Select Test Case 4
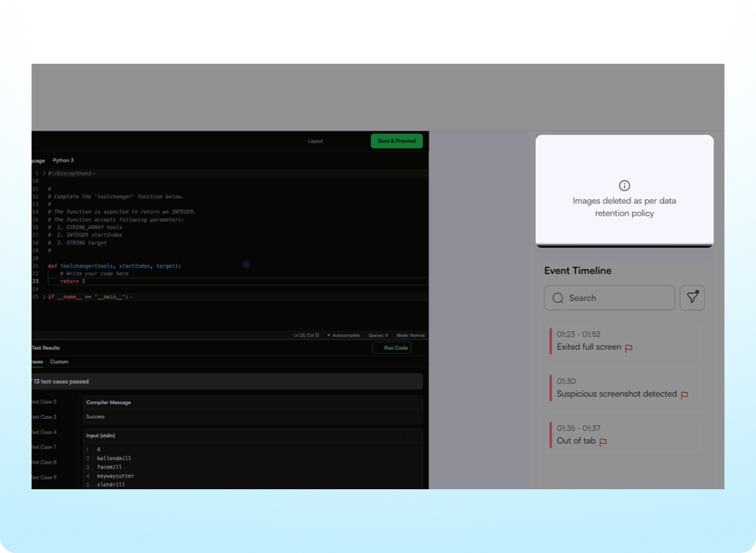 tap(44, 432)
